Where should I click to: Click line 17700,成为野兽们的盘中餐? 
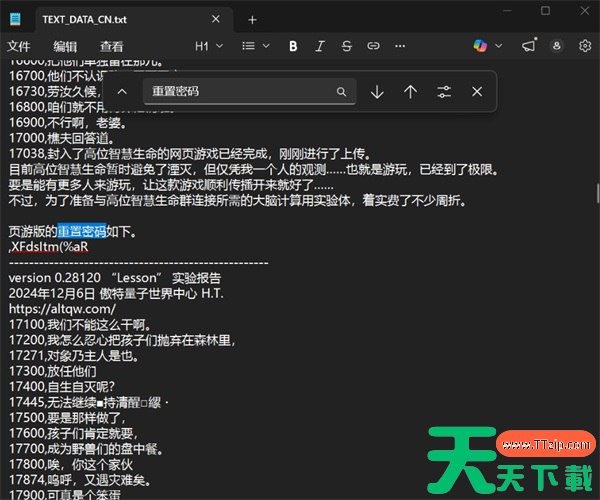86,449
